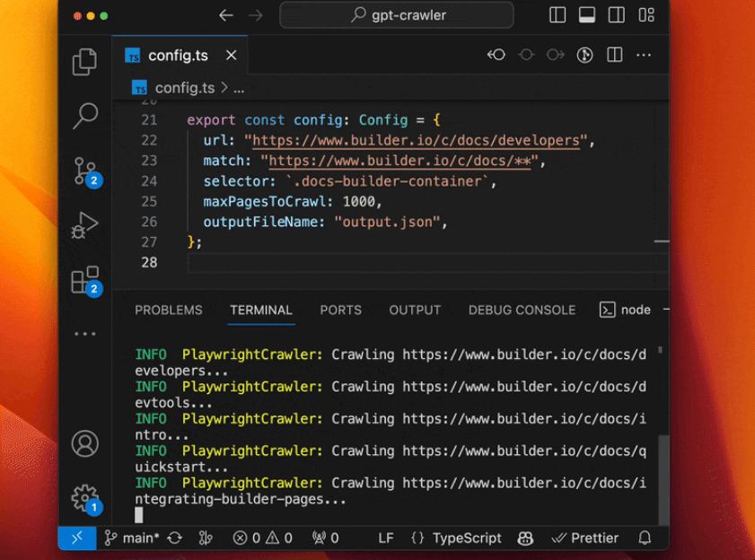Viewport: 755px width, 560px height.
Task: Switch to the PORTS panel tab
Action: pos(340,311)
